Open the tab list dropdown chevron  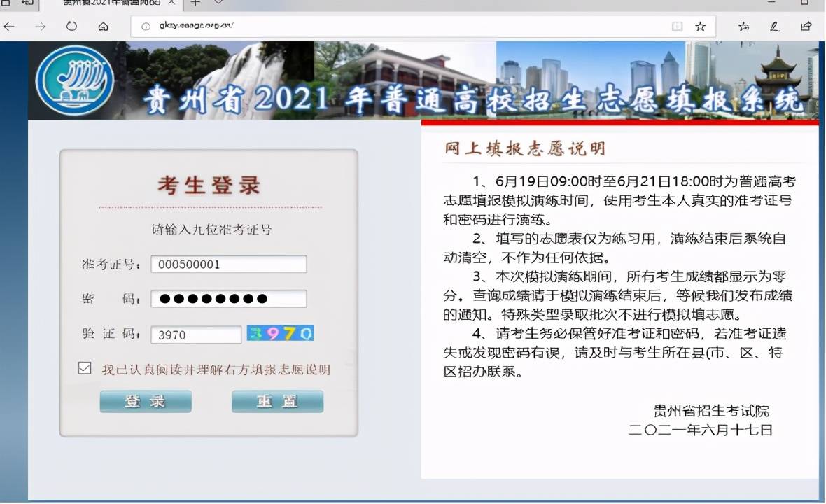[218, 2]
